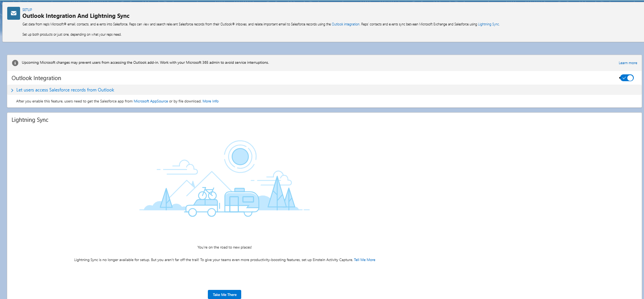
Task: Click the "You're on the road to new places!" text
Action: click(x=225, y=247)
